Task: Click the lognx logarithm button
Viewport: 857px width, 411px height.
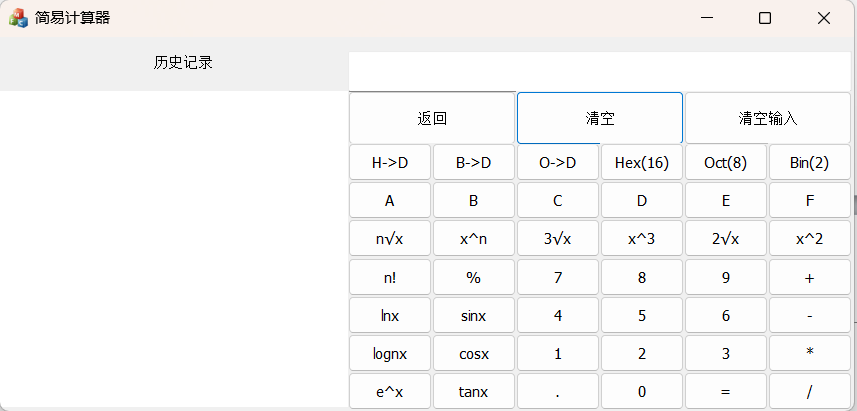Action: tap(390, 353)
